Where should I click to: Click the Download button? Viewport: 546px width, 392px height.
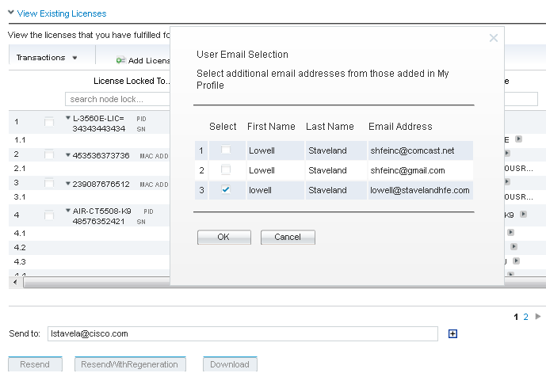230,364
